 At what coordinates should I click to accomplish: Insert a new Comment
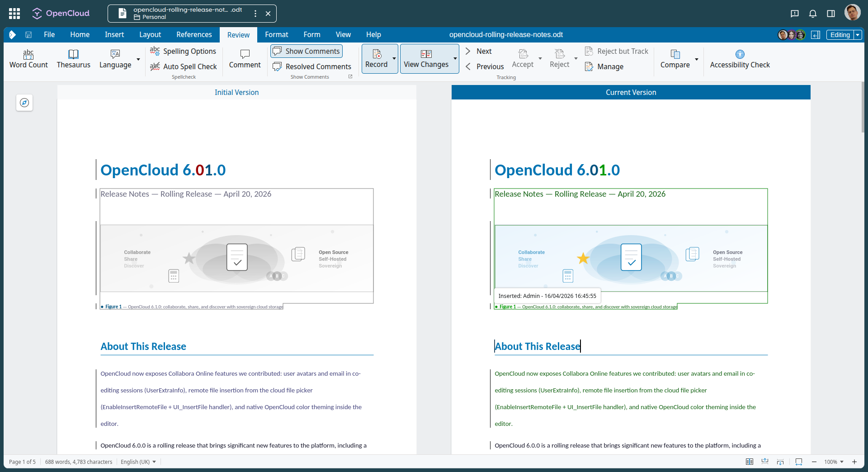click(x=244, y=59)
